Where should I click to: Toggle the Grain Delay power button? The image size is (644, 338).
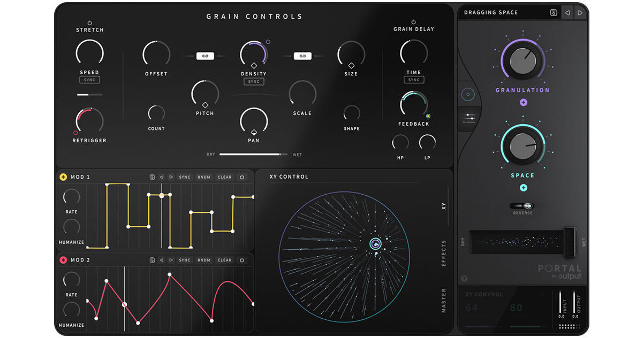point(414,22)
